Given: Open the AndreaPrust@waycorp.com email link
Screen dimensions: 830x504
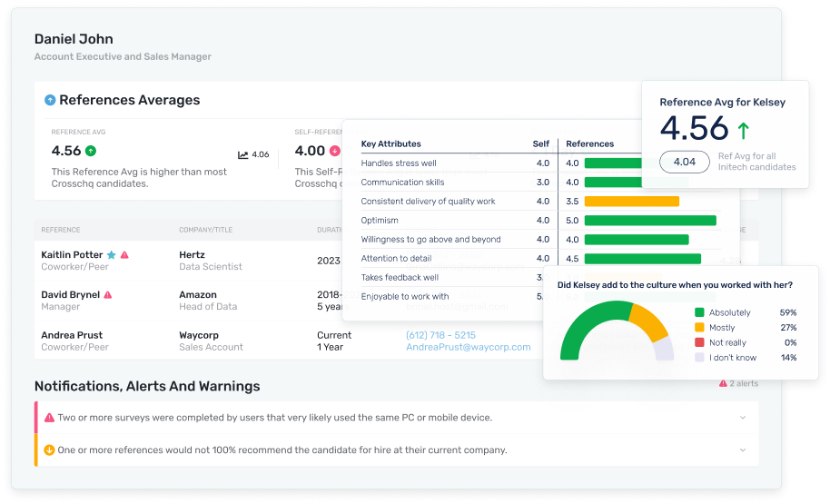Looking at the screenshot, I should tap(468, 347).
